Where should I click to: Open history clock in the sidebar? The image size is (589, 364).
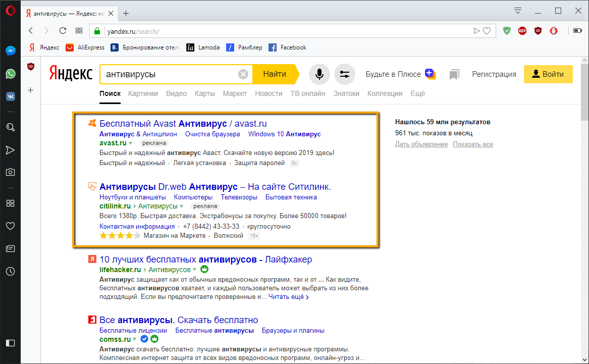11,271
